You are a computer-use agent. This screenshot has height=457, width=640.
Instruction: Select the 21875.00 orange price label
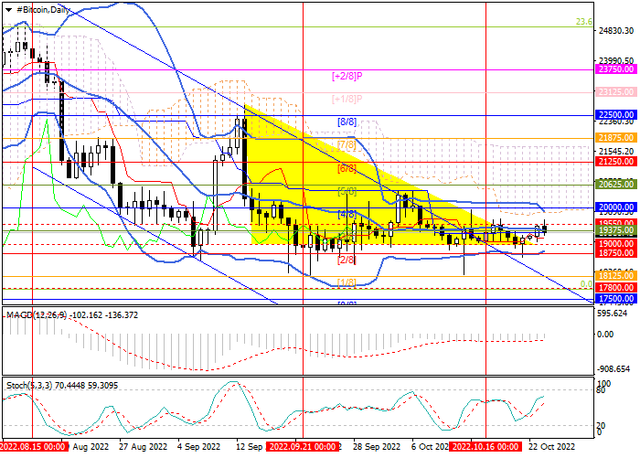(616, 138)
